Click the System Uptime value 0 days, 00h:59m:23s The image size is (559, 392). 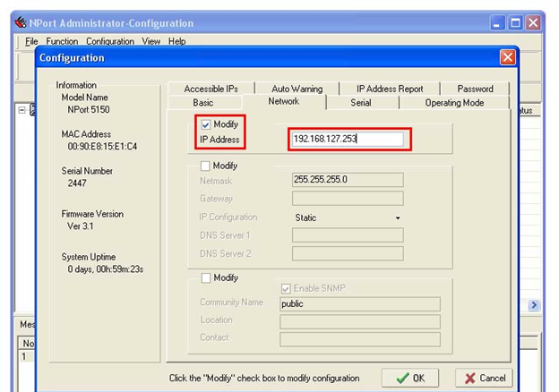(106, 269)
